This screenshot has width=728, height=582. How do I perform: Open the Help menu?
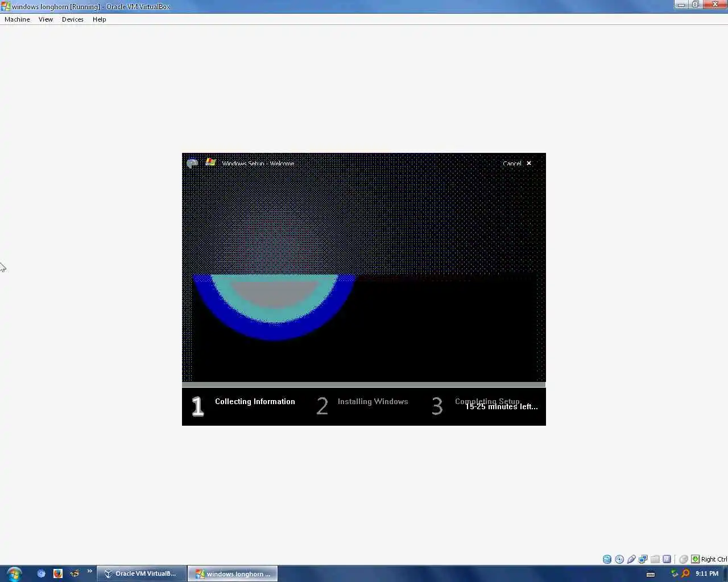coord(100,19)
